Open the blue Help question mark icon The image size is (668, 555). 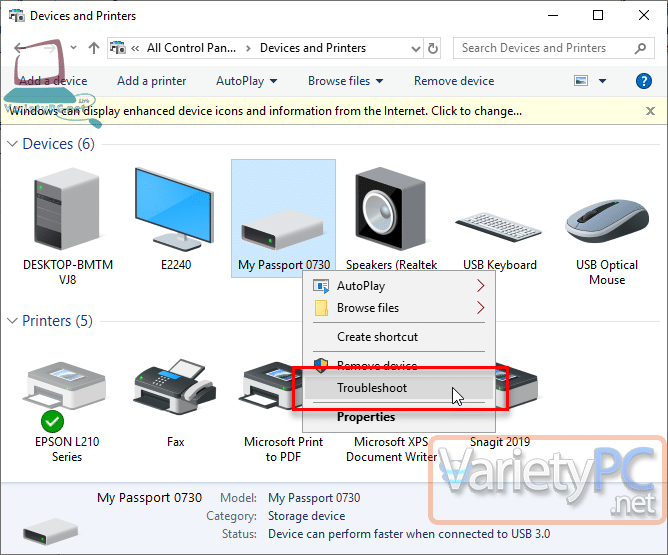pos(644,81)
